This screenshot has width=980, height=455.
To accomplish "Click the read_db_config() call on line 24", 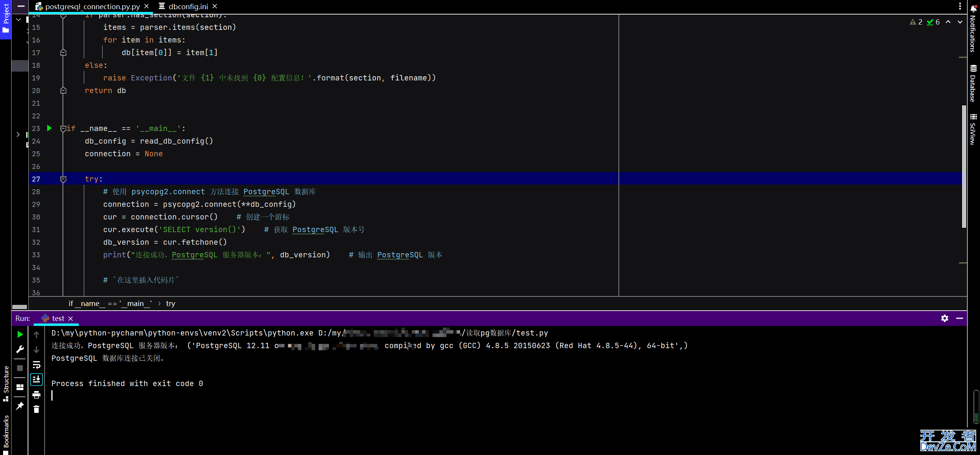I will [176, 141].
